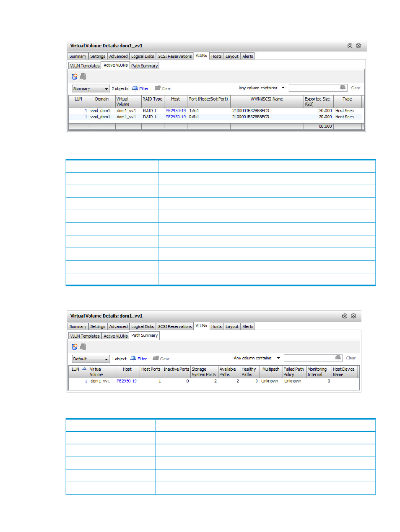Open Alerts tab in upper panel
400x532 pixels.
point(248,56)
